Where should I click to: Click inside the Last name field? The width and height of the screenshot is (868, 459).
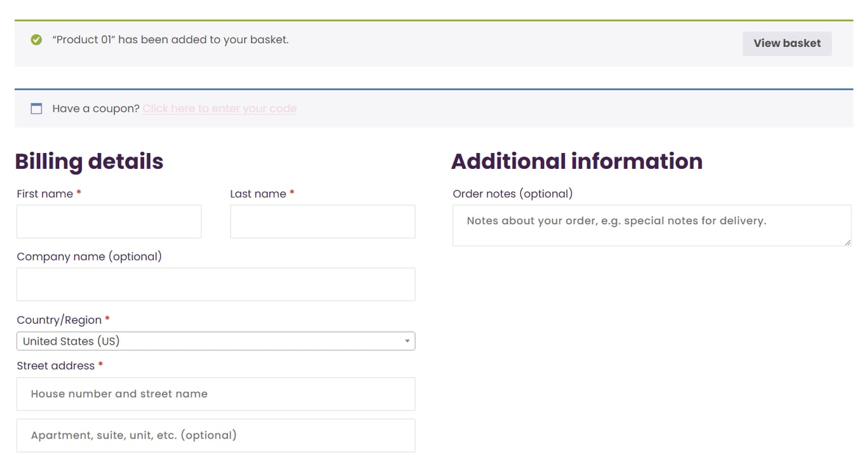coord(322,221)
